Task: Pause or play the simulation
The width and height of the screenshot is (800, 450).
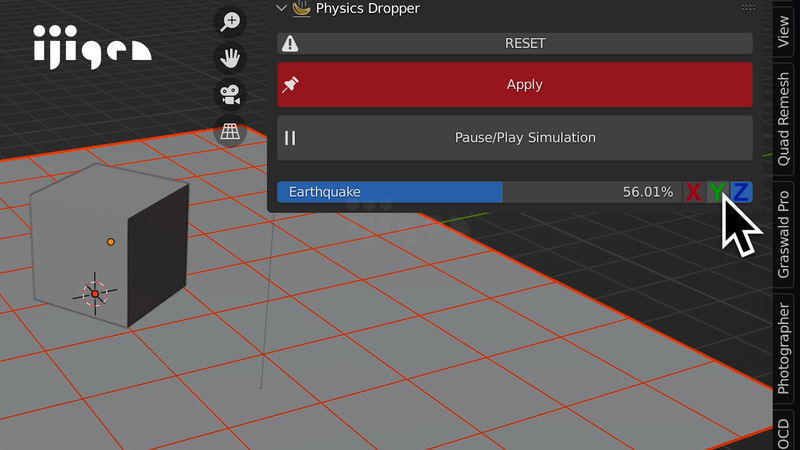Action: click(x=515, y=138)
